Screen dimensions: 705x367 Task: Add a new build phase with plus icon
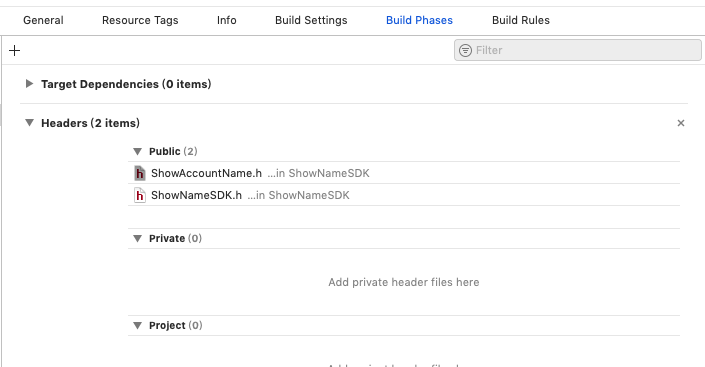14,50
